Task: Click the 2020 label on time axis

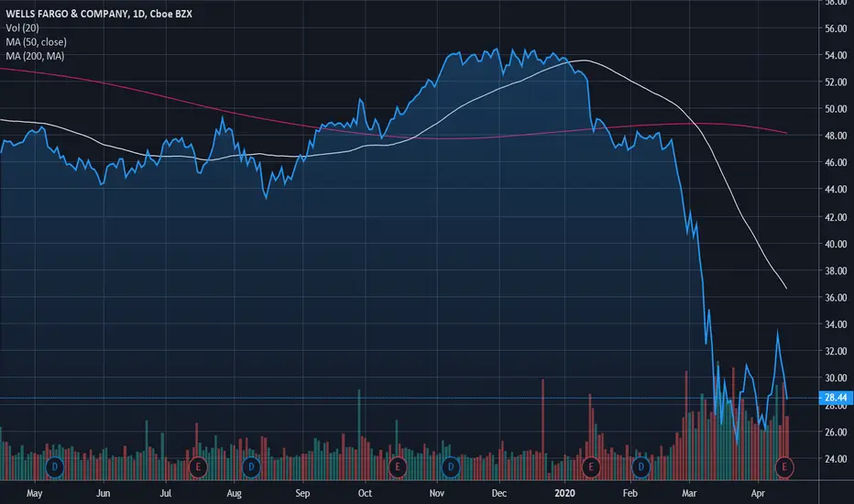Action: click(x=564, y=493)
